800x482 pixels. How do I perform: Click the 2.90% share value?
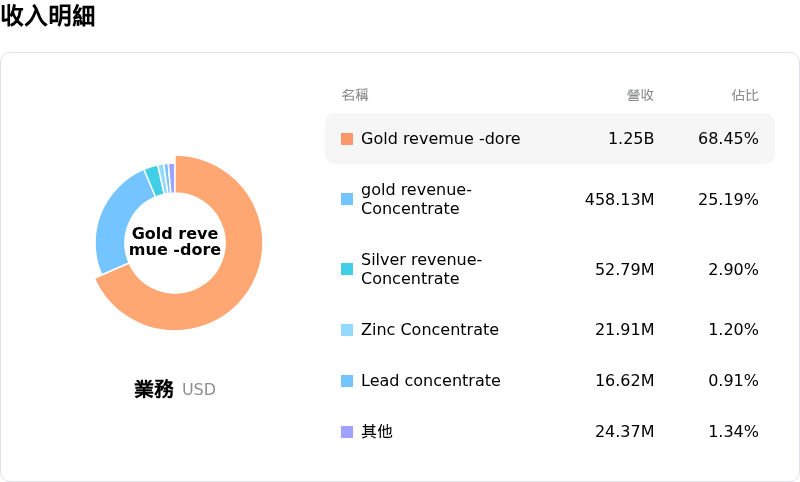click(x=733, y=269)
